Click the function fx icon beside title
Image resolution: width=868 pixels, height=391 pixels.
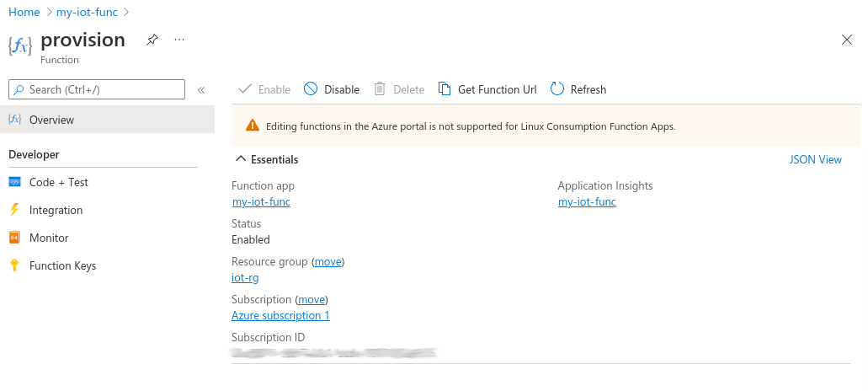click(20, 46)
